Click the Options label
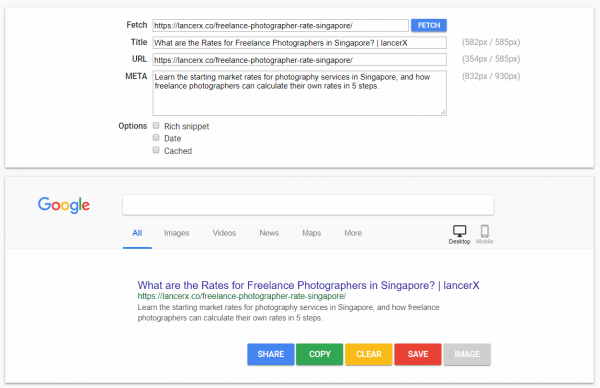Viewport: 600px width, 388px height. tap(132, 126)
